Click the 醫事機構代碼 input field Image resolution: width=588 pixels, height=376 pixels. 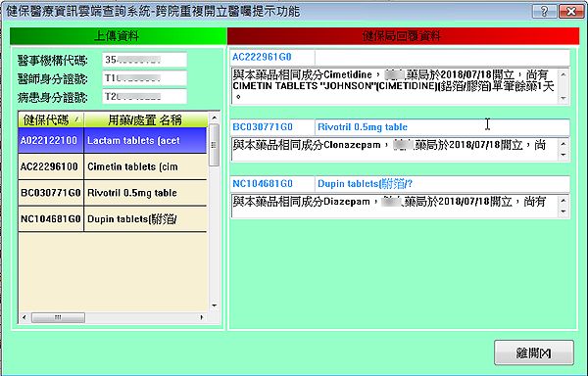[x=144, y=60]
